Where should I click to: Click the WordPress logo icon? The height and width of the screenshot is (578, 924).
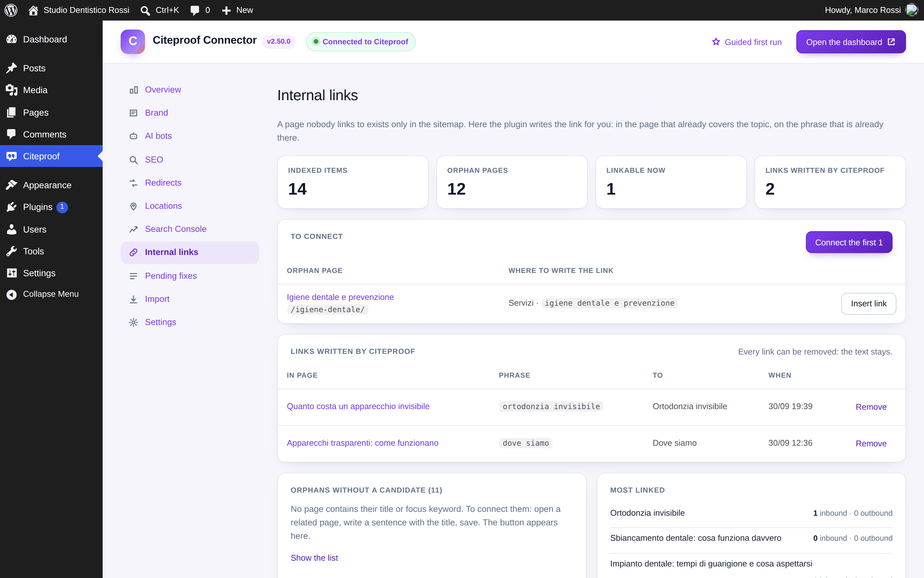[x=11, y=10]
